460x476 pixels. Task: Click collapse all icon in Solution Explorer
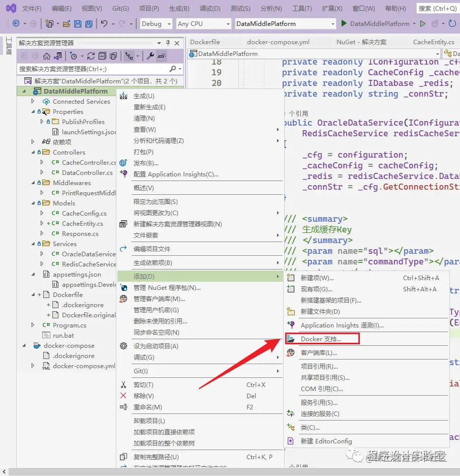[103, 56]
